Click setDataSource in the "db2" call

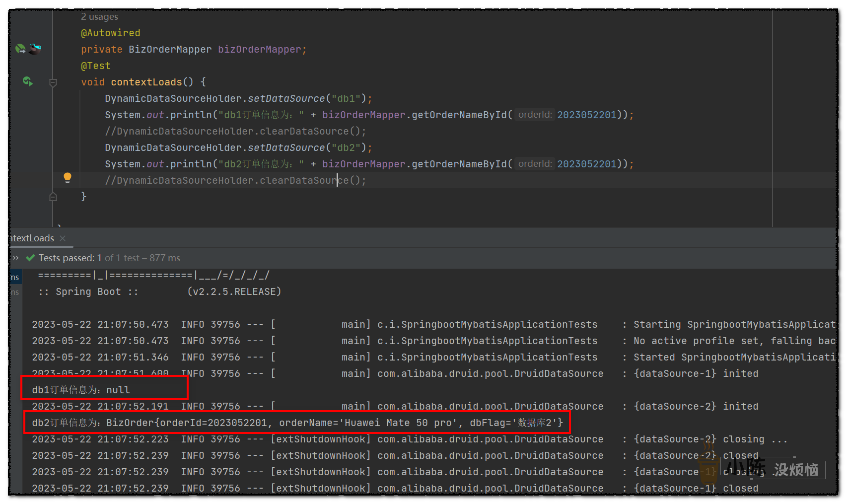point(286,147)
